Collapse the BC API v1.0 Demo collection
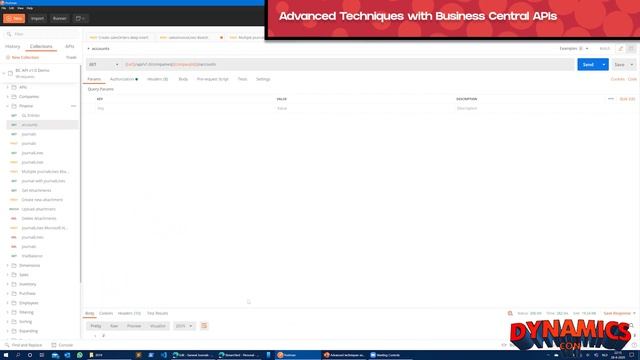 pyautogui.click(x=4, y=73)
